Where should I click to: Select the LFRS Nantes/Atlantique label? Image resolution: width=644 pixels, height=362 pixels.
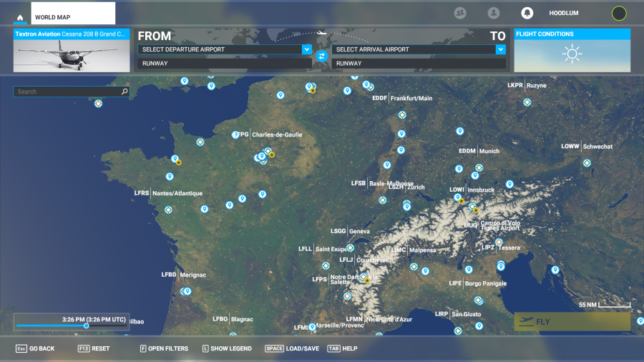tap(168, 193)
